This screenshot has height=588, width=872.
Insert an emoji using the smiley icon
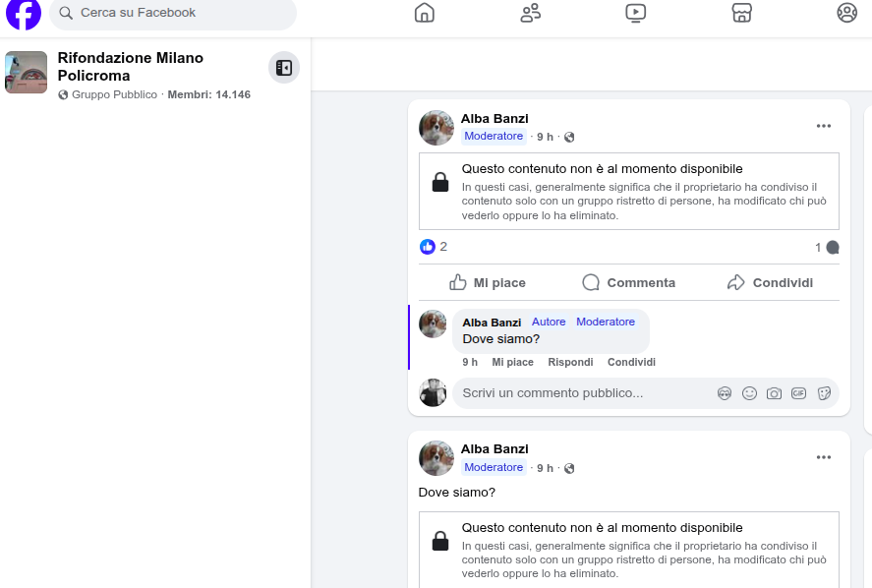point(749,393)
